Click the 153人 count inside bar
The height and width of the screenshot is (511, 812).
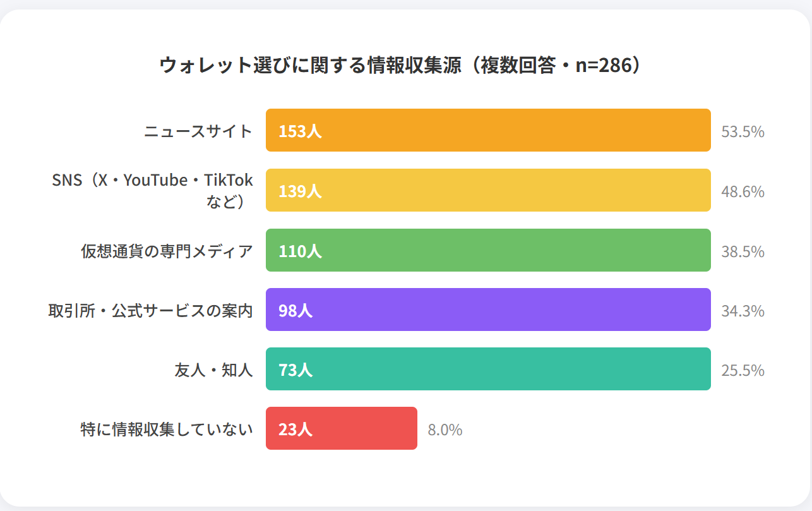[x=300, y=131]
